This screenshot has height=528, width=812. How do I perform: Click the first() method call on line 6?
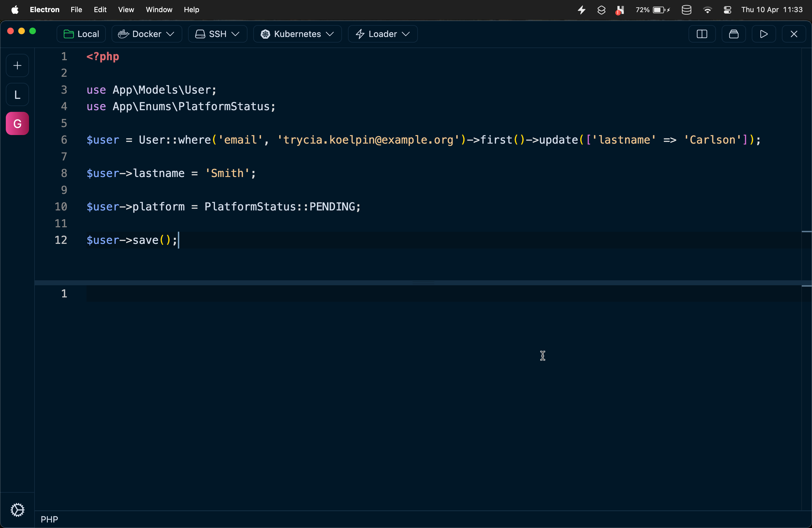[x=503, y=140]
